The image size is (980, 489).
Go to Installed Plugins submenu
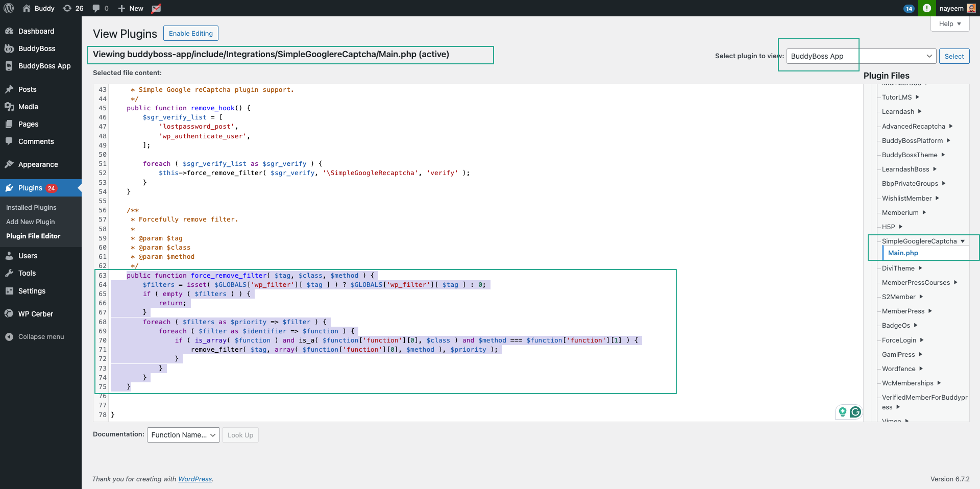click(31, 207)
